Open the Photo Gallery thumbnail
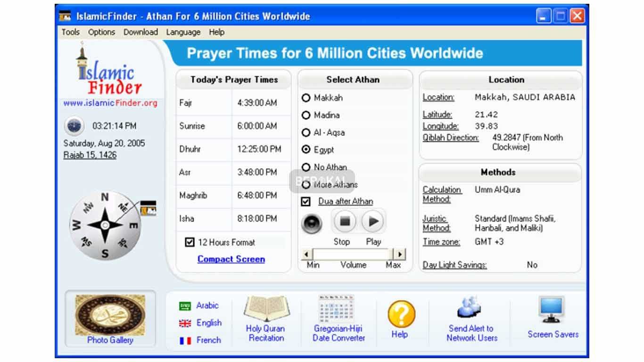The width and height of the screenshot is (644, 362). [110, 315]
